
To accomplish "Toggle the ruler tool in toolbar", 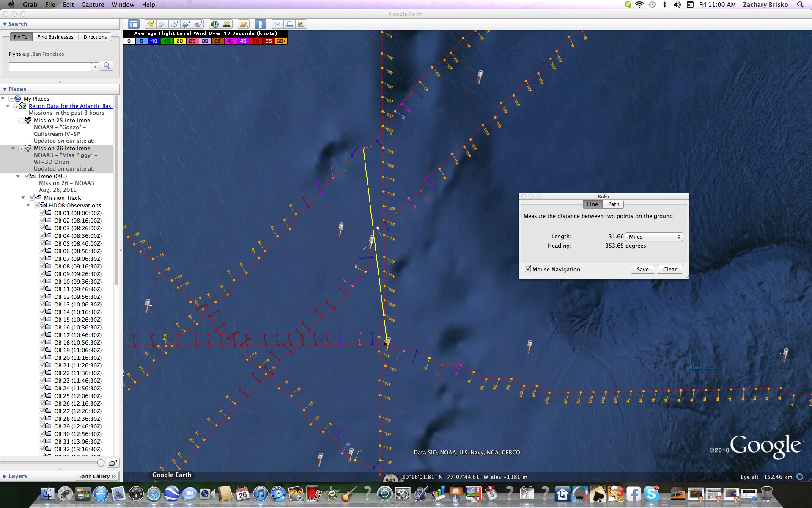I will click(x=260, y=24).
